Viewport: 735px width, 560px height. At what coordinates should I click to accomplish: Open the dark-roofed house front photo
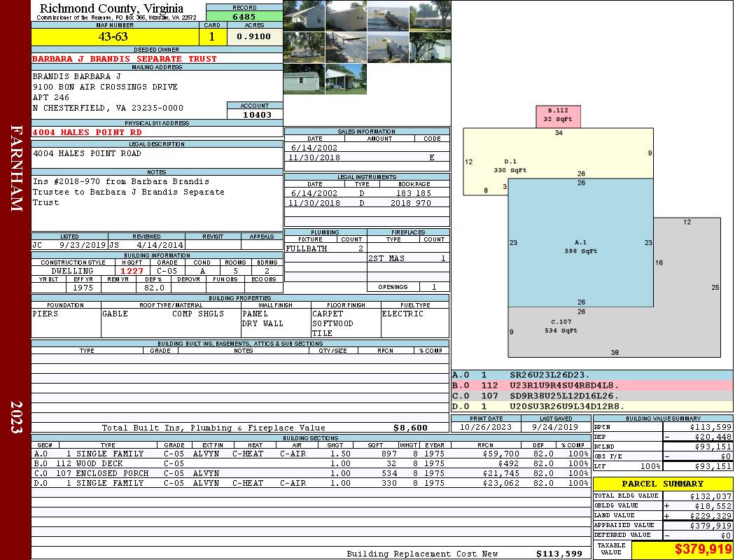pos(430,16)
